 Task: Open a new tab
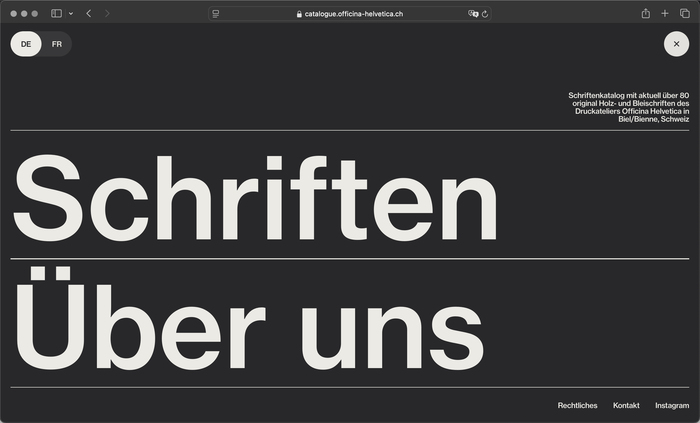click(665, 14)
